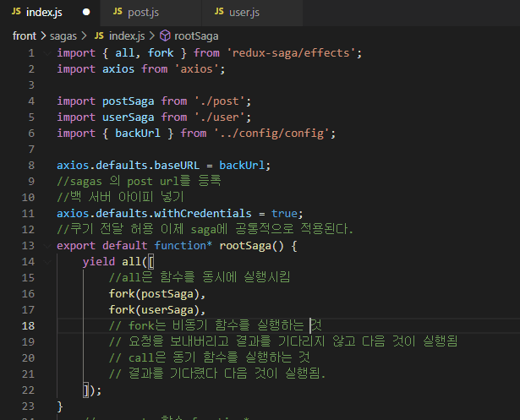Click the baseURL property on line 8

click(x=177, y=165)
